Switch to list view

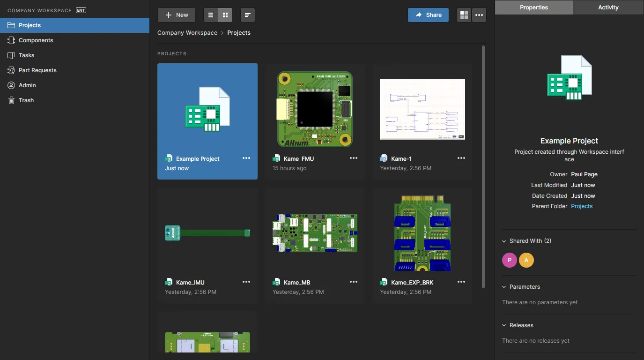coord(211,15)
